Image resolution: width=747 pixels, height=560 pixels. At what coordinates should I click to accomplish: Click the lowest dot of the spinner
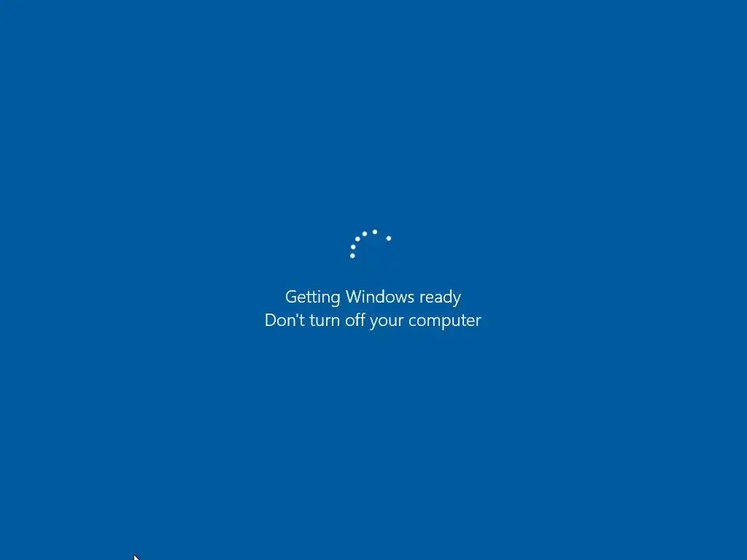(x=352, y=256)
